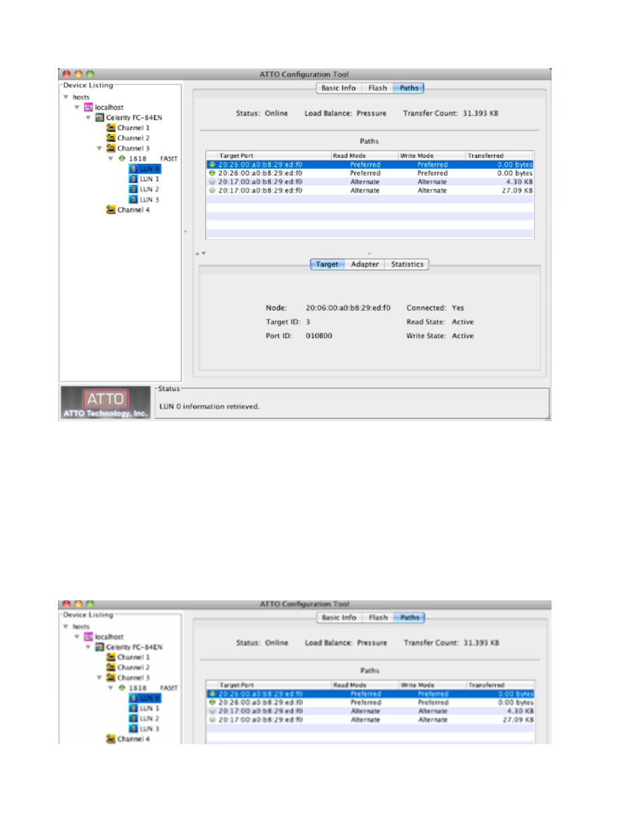Click 'Status: Online' in lower window

coord(262,643)
